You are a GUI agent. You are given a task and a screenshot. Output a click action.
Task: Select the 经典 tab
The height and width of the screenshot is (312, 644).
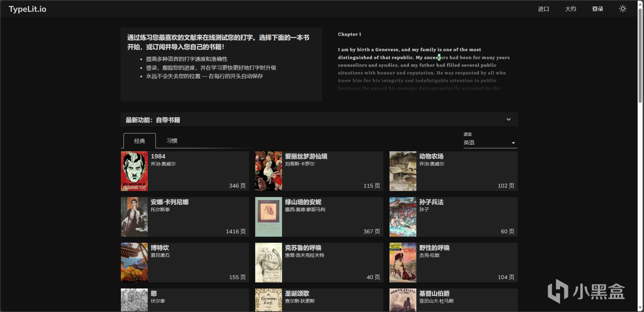[x=140, y=141]
